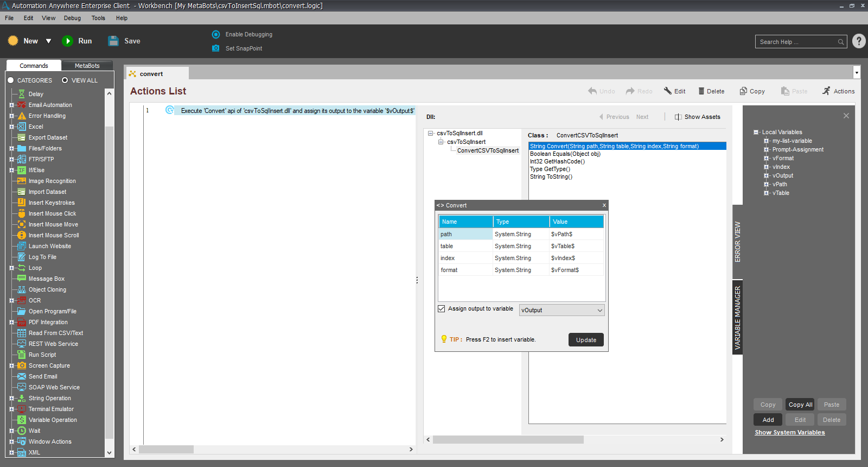The width and height of the screenshot is (868, 467).
Task: Select the Files/Folders command icon
Action: 22,148
